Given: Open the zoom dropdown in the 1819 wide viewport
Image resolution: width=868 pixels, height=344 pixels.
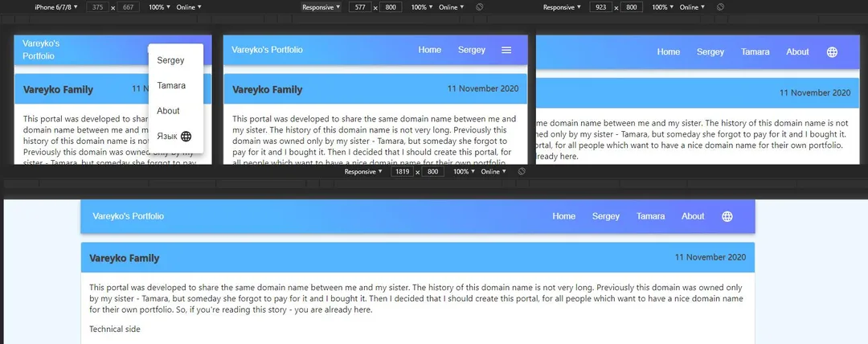Looking at the screenshot, I should (464, 172).
